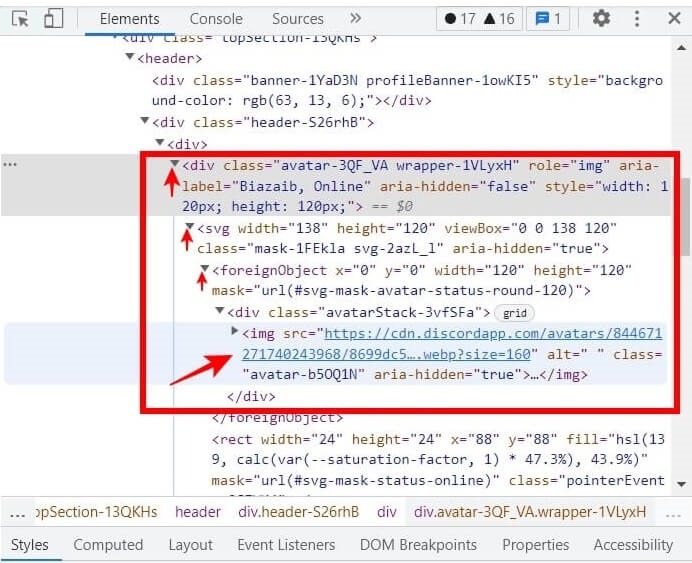
Task: Click the blue messages issue counter
Action: coord(545,19)
